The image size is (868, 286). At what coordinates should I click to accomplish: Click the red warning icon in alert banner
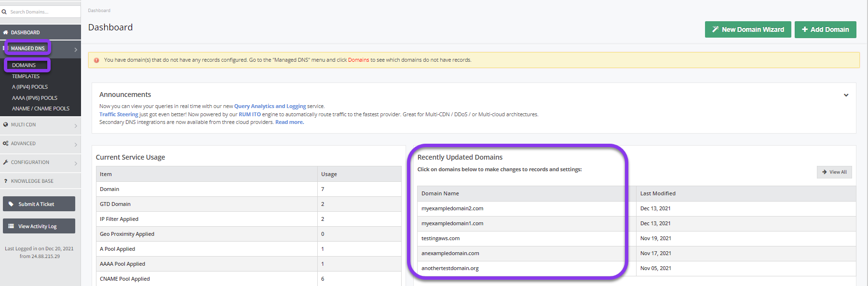[96, 60]
